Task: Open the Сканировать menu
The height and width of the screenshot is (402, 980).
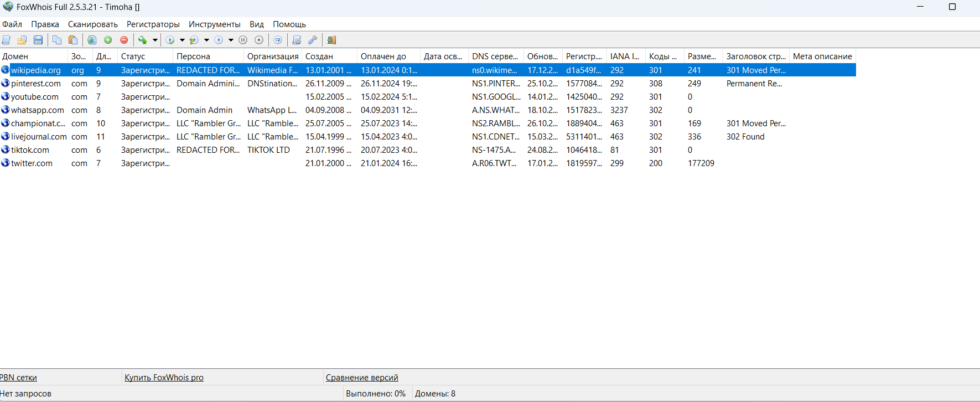Action: click(x=93, y=24)
